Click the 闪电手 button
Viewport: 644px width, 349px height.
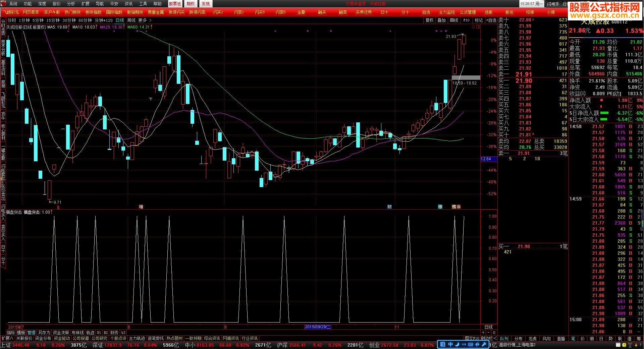click(553, 4)
